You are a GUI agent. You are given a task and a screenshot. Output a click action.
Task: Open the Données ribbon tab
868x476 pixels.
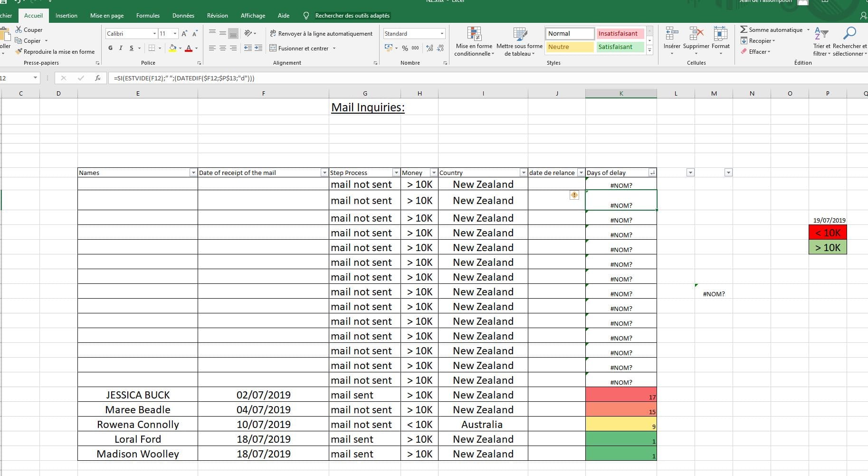coord(183,16)
